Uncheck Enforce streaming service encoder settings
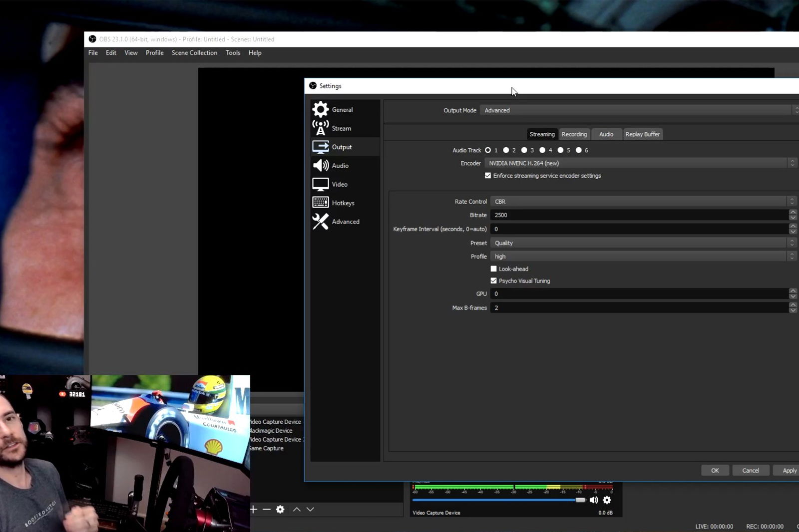799x532 pixels. pos(488,176)
